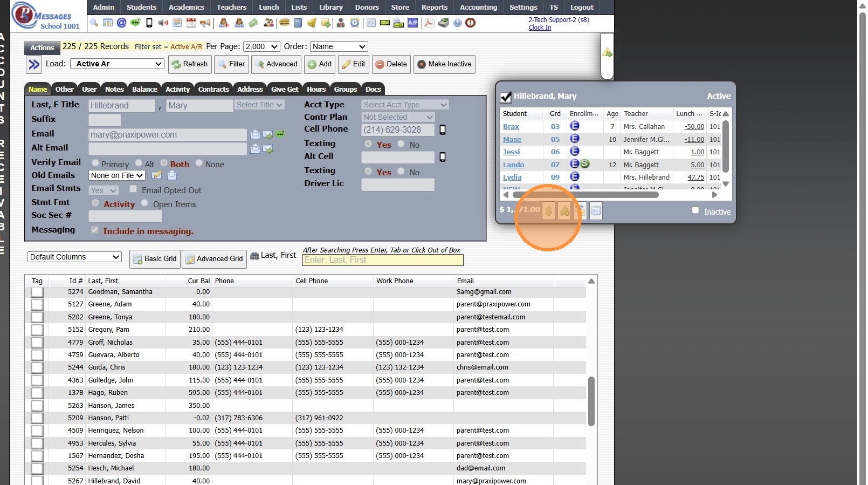Click the family group icon in the toolbar
This screenshot has height=485, width=868.
coord(268,23)
